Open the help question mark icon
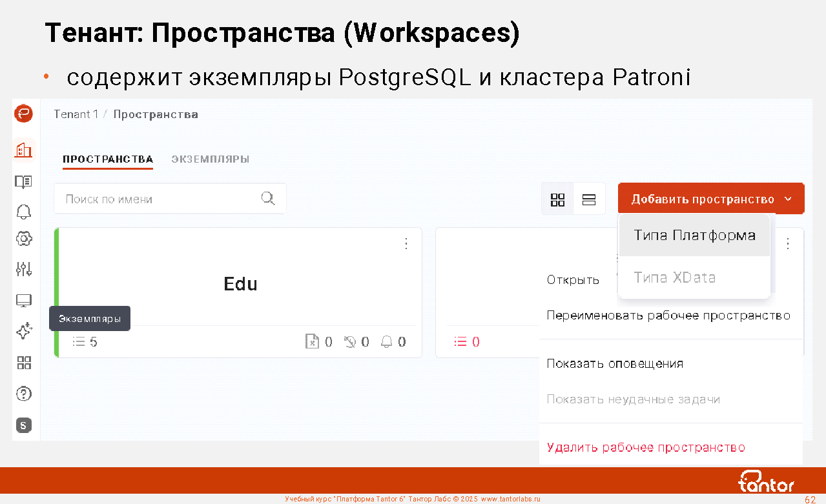Screen dimensions: 826x504 point(24,393)
